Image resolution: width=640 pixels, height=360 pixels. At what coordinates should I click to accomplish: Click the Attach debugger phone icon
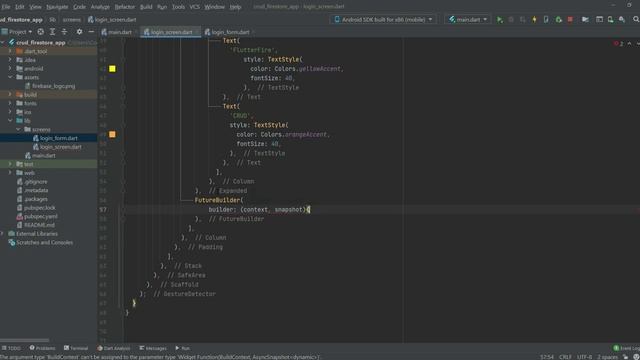coord(546,20)
